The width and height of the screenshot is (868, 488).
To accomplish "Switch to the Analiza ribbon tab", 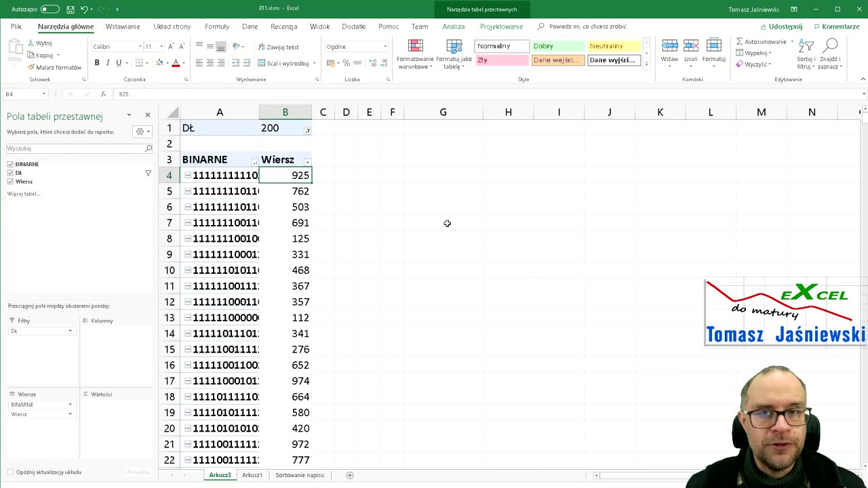I will [454, 26].
